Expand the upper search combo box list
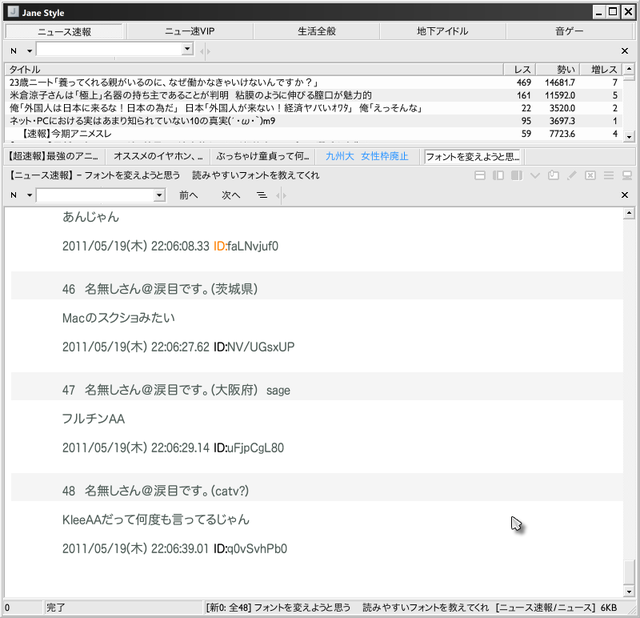The height and width of the screenshot is (618, 640). 187,49
